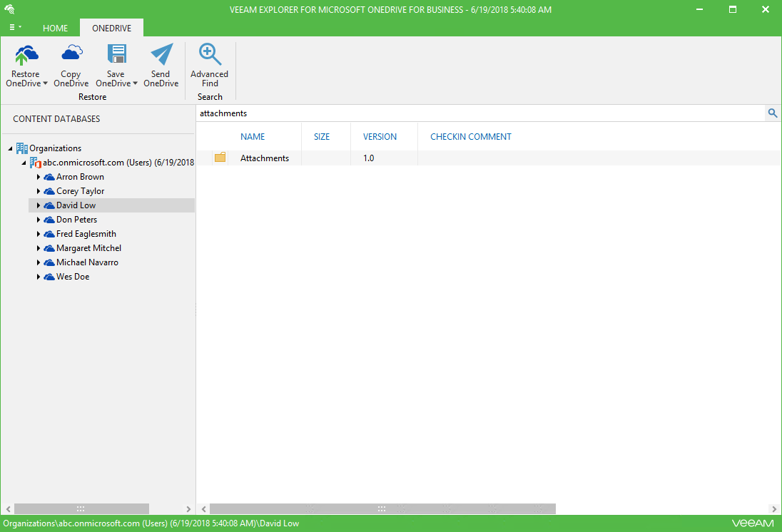Viewport: 782px width, 532px height.
Task: Select Organizations in the tree
Action: (55, 148)
